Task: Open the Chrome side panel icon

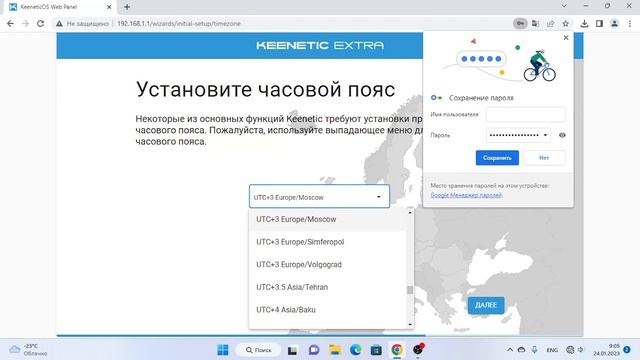Action: pyautogui.click(x=599, y=24)
